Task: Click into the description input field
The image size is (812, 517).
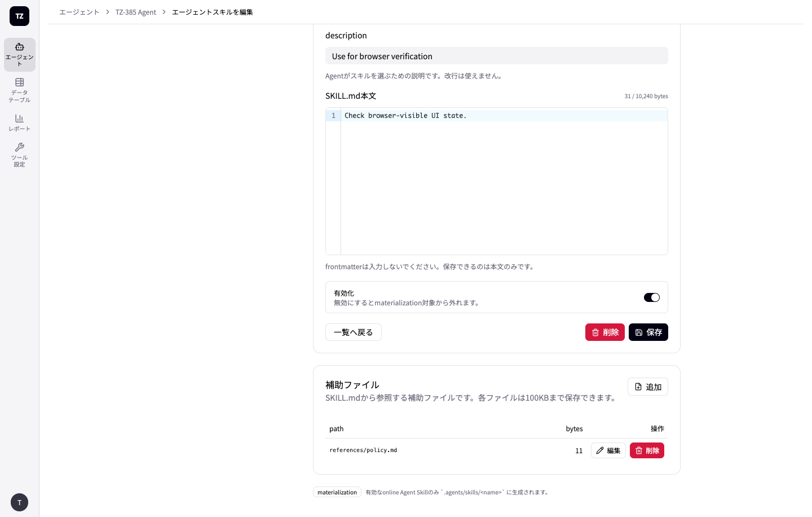Action: [497, 56]
